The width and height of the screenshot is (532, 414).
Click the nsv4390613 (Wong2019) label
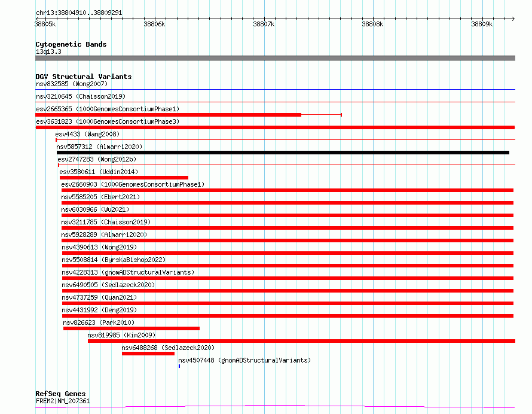(x=99, y=247)
